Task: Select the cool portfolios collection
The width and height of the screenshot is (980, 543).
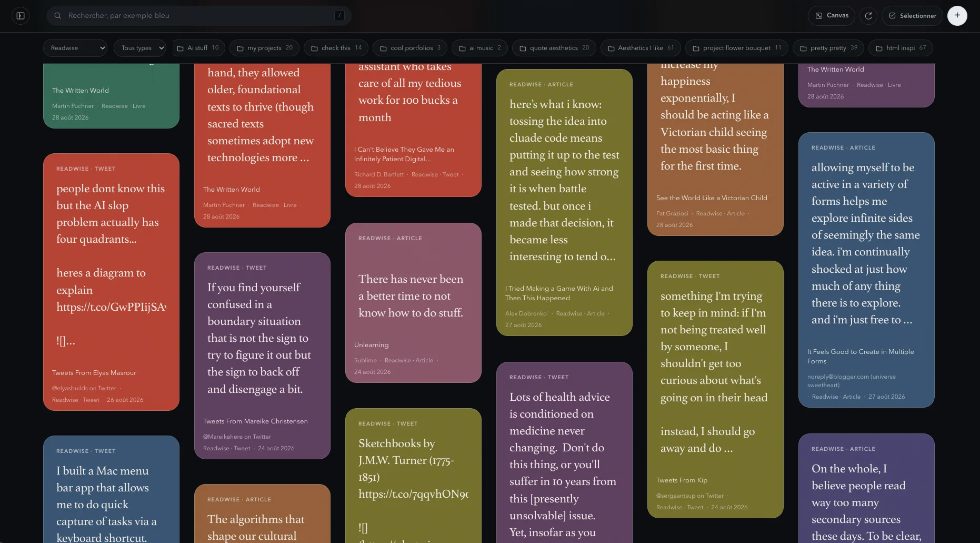Action: click(x=411, y=48)
